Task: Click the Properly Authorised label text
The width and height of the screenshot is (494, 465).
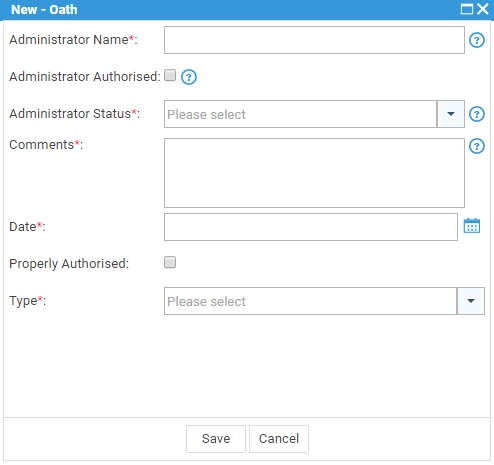Action: coord(69,264)
